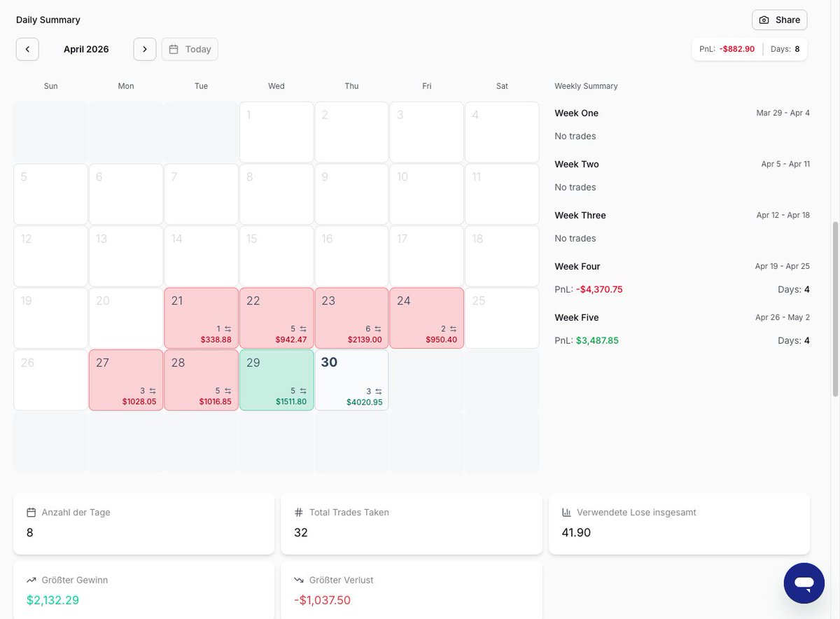
Task: Click the $2139.00 amount on April 23
Action: [365, 340]
